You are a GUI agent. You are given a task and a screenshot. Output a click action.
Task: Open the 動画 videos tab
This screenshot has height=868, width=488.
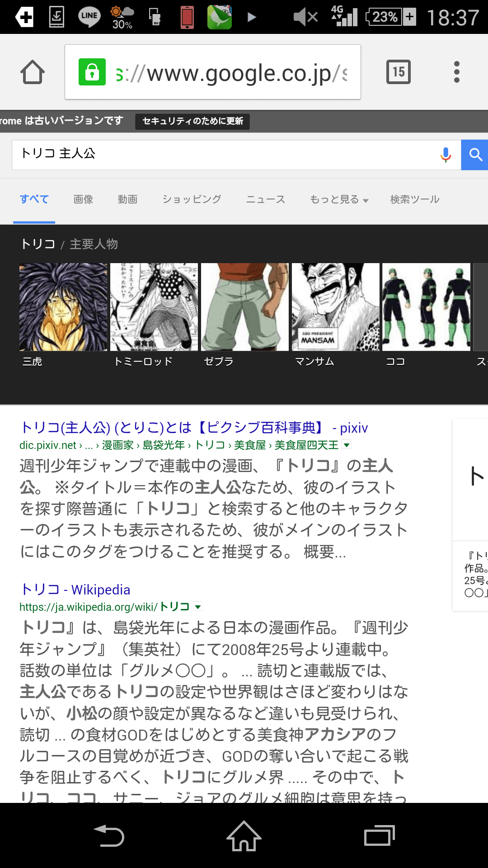[x=127, y=199]
